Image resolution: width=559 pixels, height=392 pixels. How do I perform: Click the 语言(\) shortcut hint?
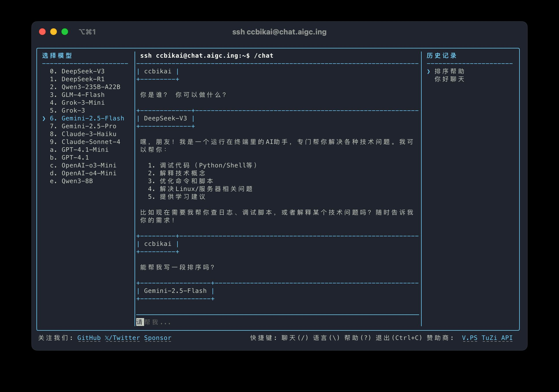pyautogui.click(x=326, y=338)
